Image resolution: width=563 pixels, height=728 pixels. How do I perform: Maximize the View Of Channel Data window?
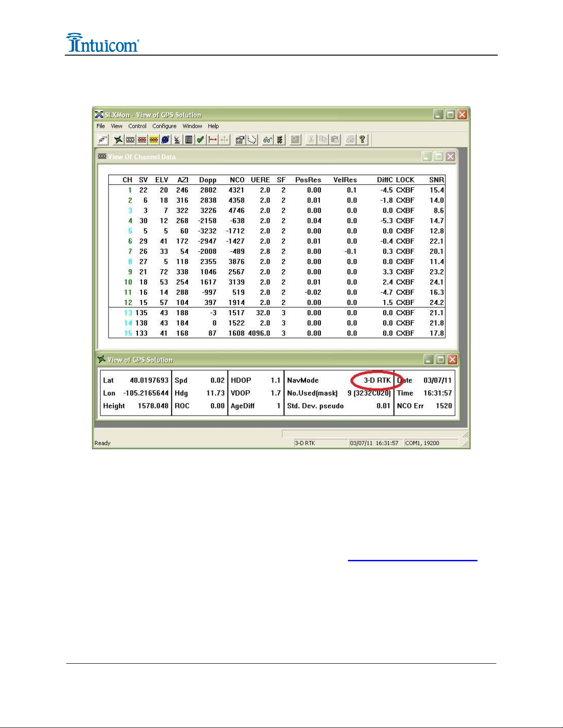(438, 157)
